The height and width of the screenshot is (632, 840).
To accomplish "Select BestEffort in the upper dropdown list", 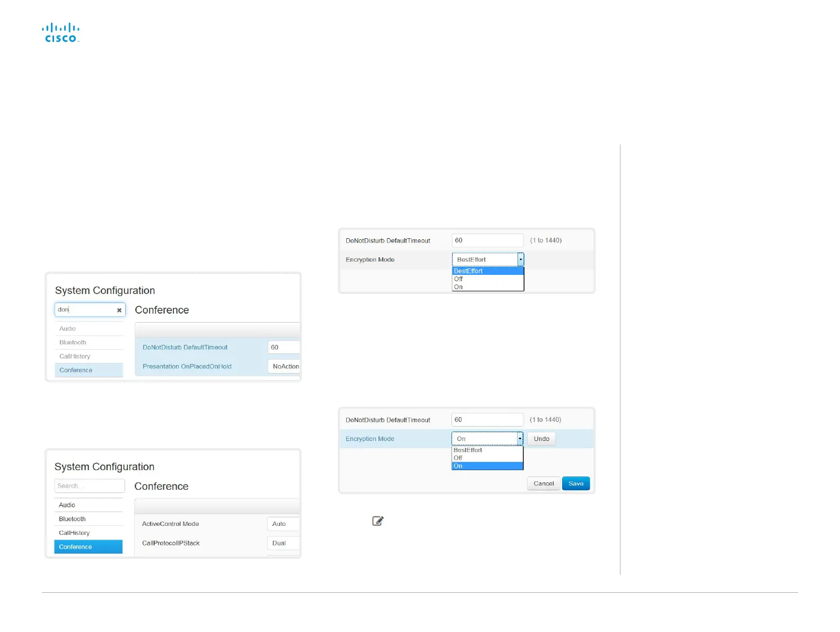I will [x=488, y=271].
